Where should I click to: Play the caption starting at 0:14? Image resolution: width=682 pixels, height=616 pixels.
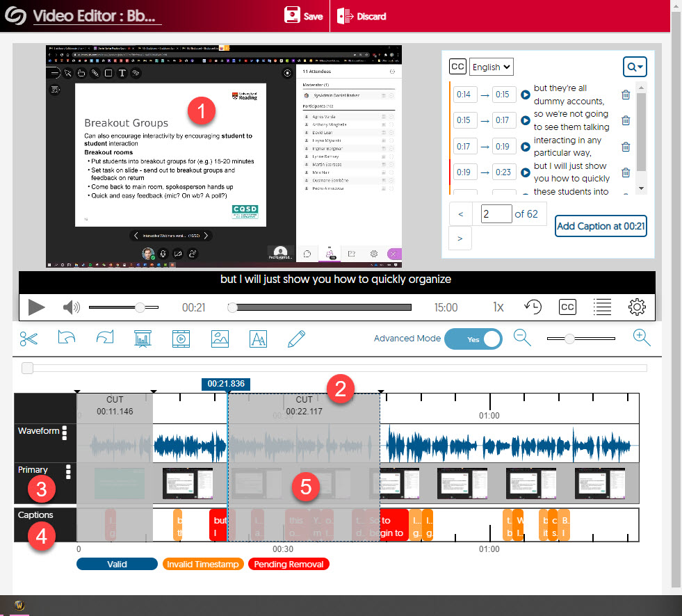(525, 95)
